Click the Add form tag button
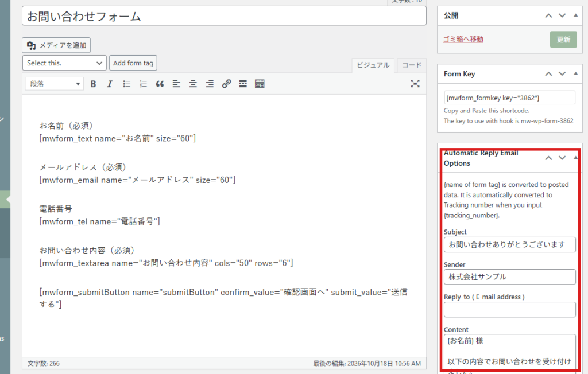This screenshot has height=374, width=588. click(x=133, y=63)
